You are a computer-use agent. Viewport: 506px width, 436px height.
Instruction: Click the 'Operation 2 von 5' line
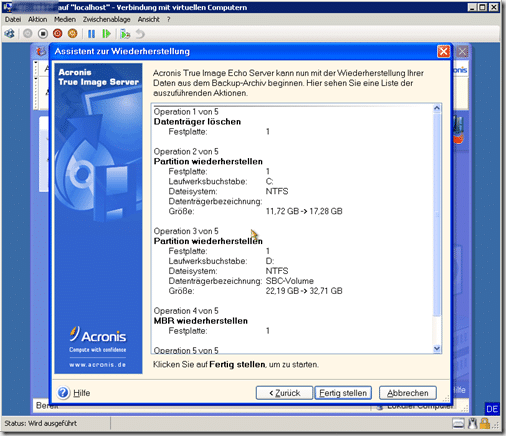(186, 152)
